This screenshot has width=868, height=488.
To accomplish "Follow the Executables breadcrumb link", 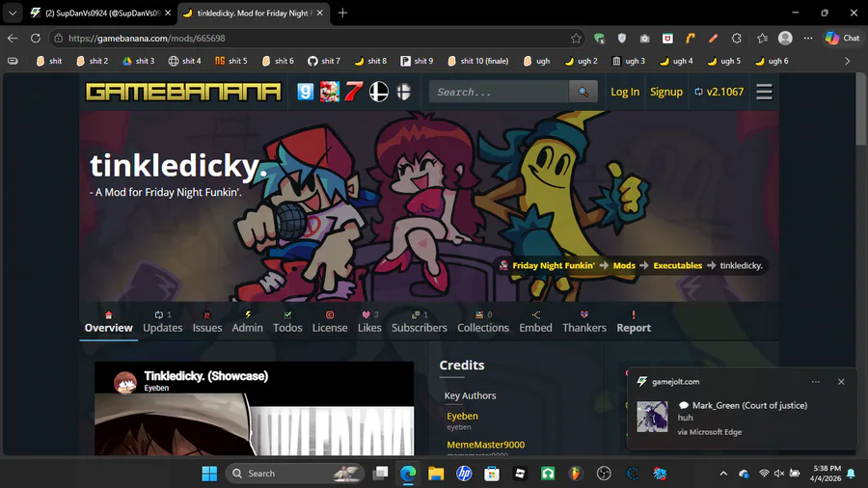I will pyautogui.click(x=677, y=265).
